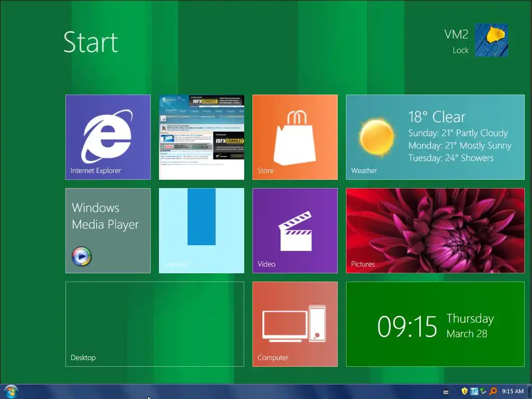Open the web page preview tile

[x=202, y=137]
